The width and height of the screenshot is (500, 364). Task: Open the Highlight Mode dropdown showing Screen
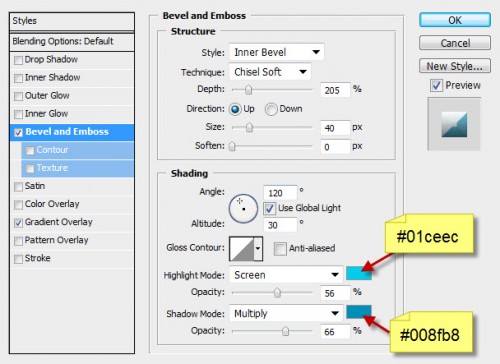[286, 275]
